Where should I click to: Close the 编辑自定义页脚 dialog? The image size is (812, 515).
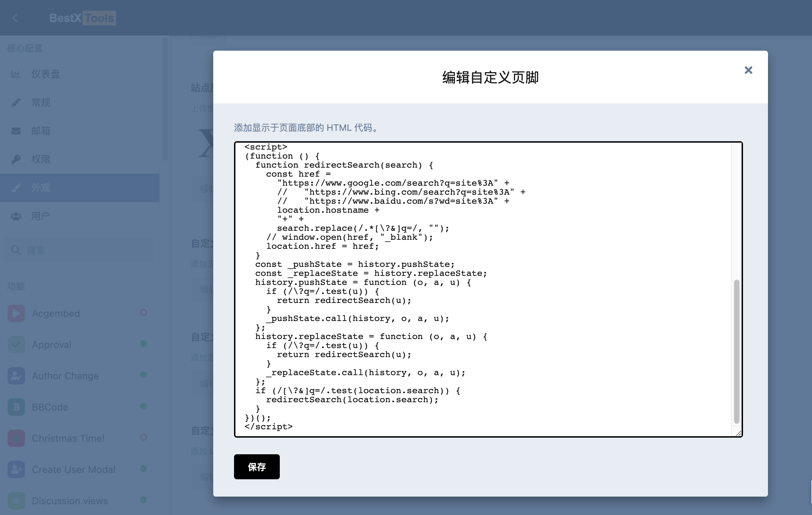pos(748,70)
